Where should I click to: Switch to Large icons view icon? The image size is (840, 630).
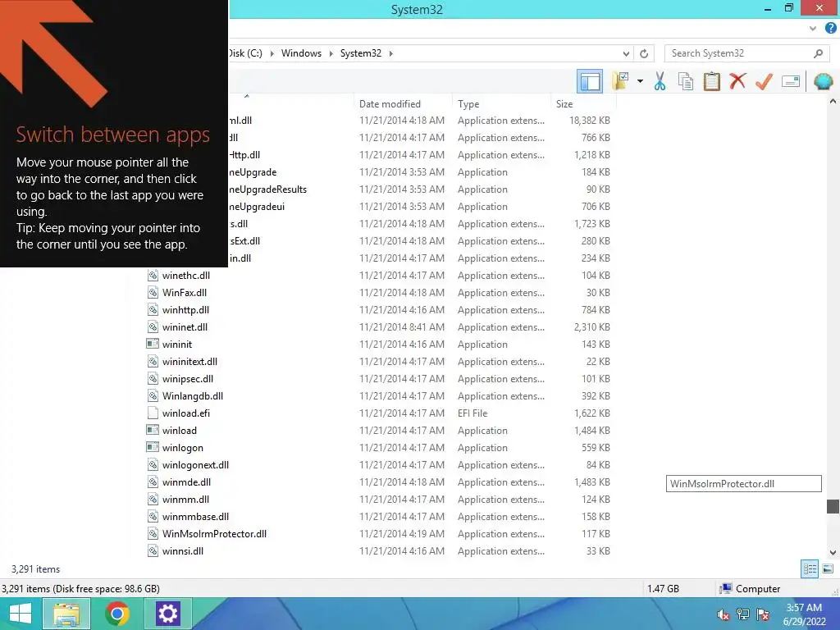pyautogui.click(x=828, y=569)
